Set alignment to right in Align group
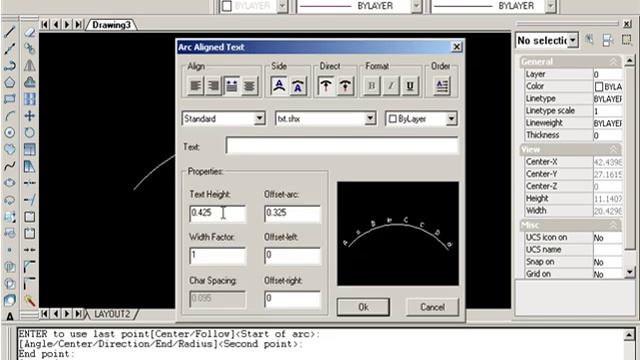The image size is (640, 360). pyautogui.click(x=213, y=86)
